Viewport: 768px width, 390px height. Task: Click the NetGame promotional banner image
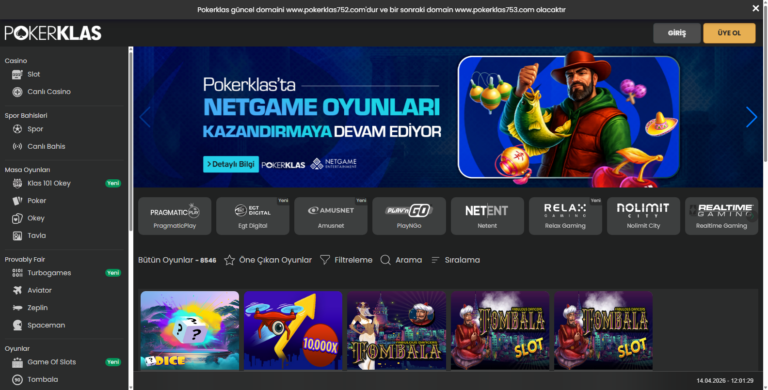(448, 117)
